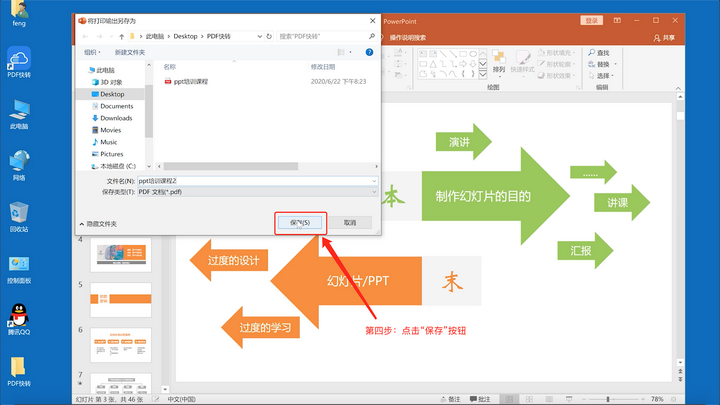
Task: Click the 操作说明搜索 tell-me search box
Action: (x=408, y=38)
